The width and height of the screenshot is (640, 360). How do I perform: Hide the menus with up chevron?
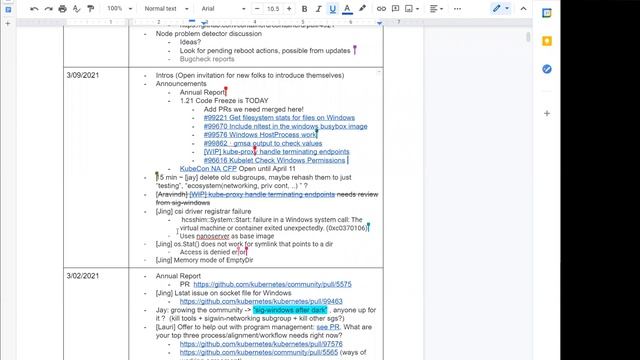click(523, 9)
